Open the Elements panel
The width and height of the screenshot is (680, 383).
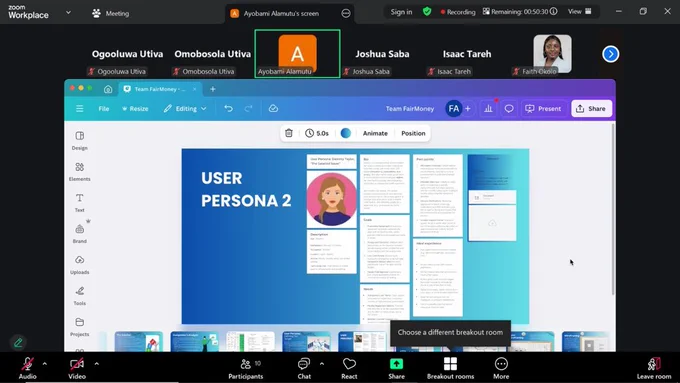pyautogui.click(x=79, y=172)
